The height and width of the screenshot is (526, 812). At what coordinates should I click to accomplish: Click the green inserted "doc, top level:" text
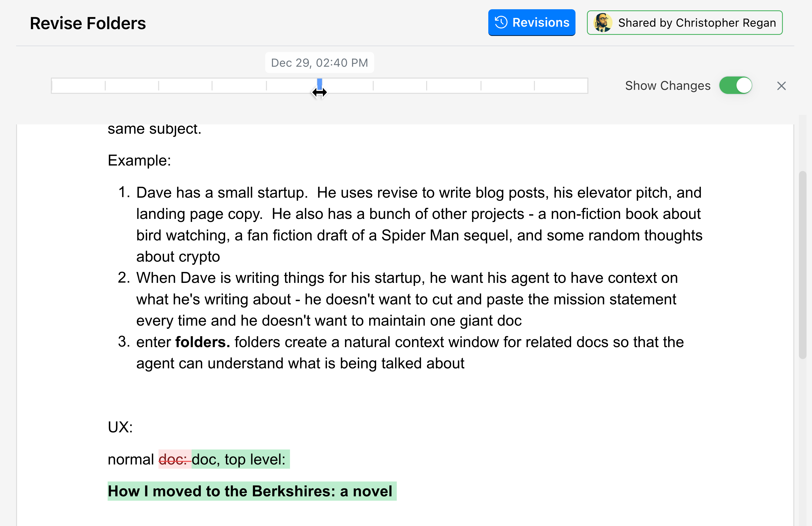click(239, 460)
